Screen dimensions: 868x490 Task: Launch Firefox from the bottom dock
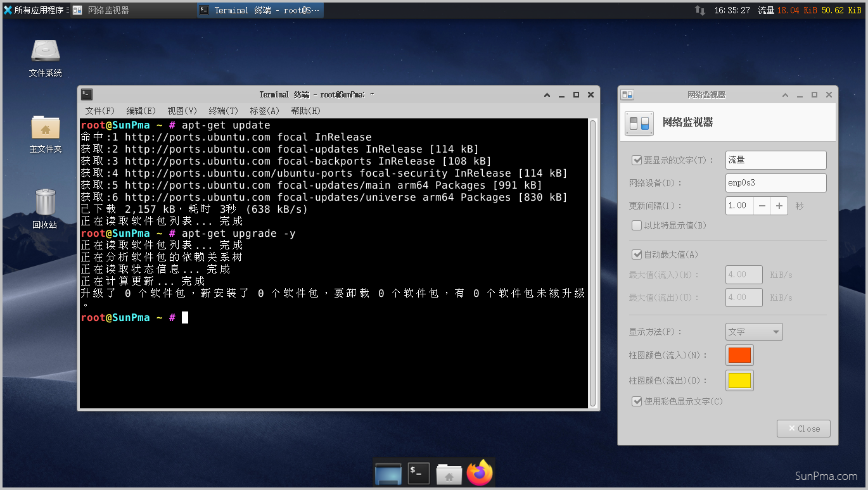[480, 473]
